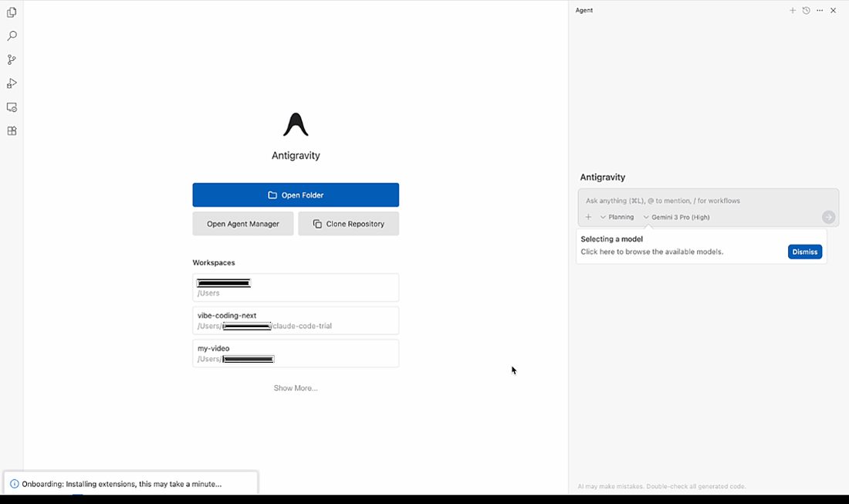Click the info icon in onboarding notification
The height and width of the screenshot is (504, 849).
click(x=15, y=484)
